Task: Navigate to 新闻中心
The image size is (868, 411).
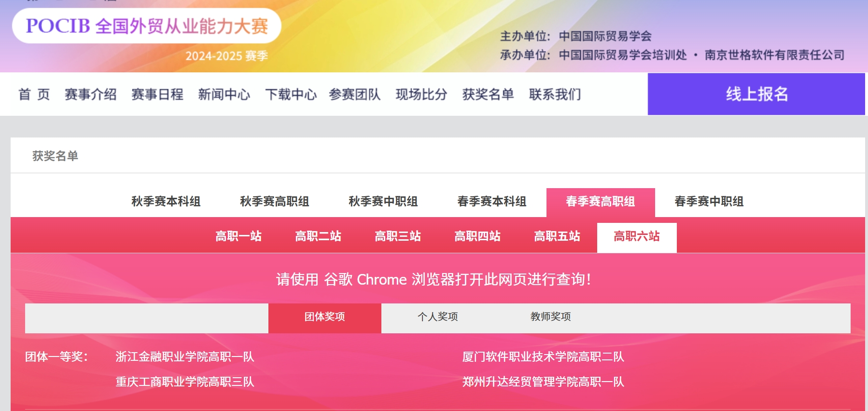Action: point(224,95)
